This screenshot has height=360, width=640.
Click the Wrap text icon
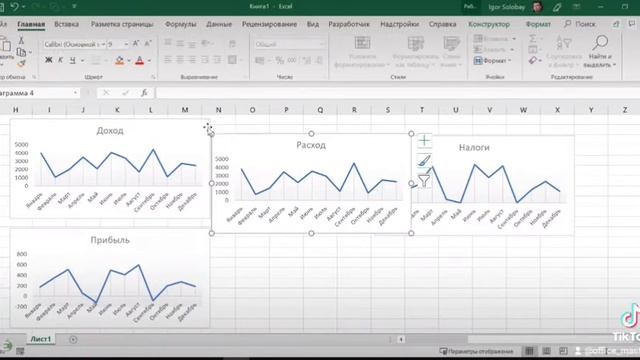pos(232,43)
